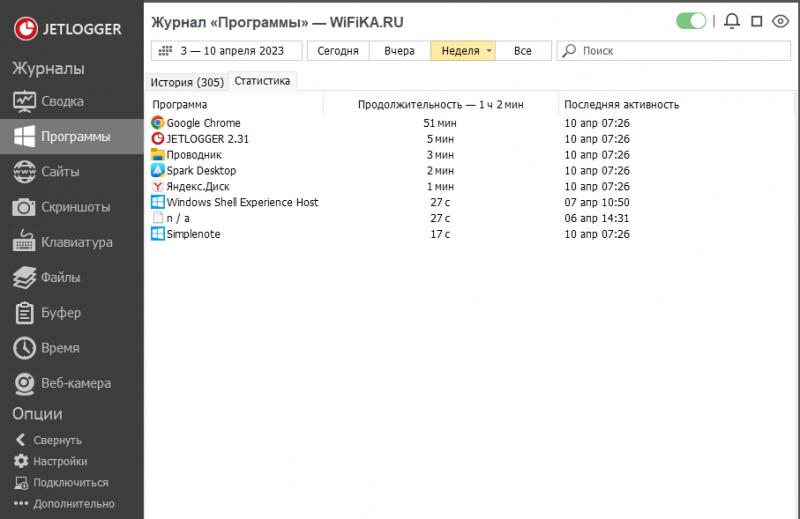Toggle the green monitoring switch
The image size is (800, 519).
691,21
